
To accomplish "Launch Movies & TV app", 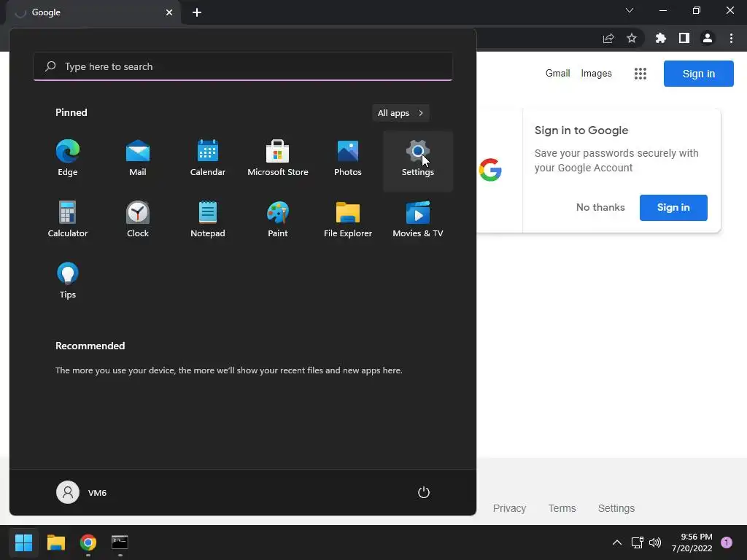I will (x=418, y=220).
